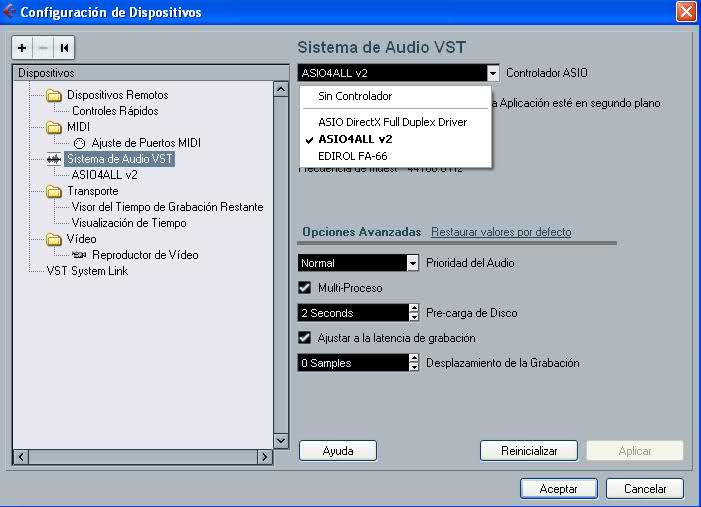Click device tree scroll left arrow
The image size is (701, 507).
click(x=21, y=457)
